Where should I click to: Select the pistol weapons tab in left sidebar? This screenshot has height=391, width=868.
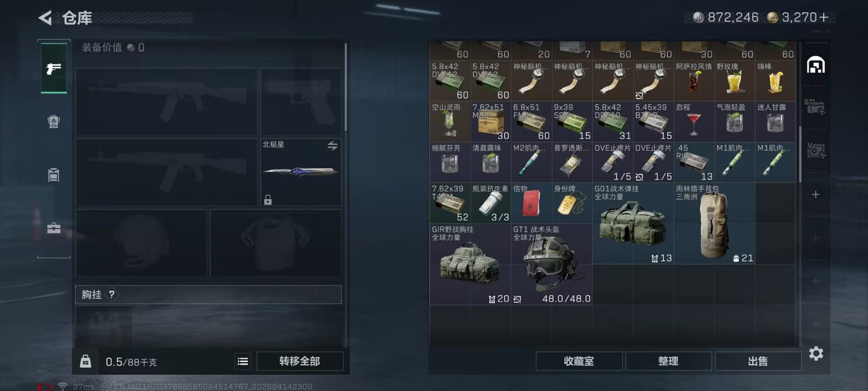click(x=54, y=68)
